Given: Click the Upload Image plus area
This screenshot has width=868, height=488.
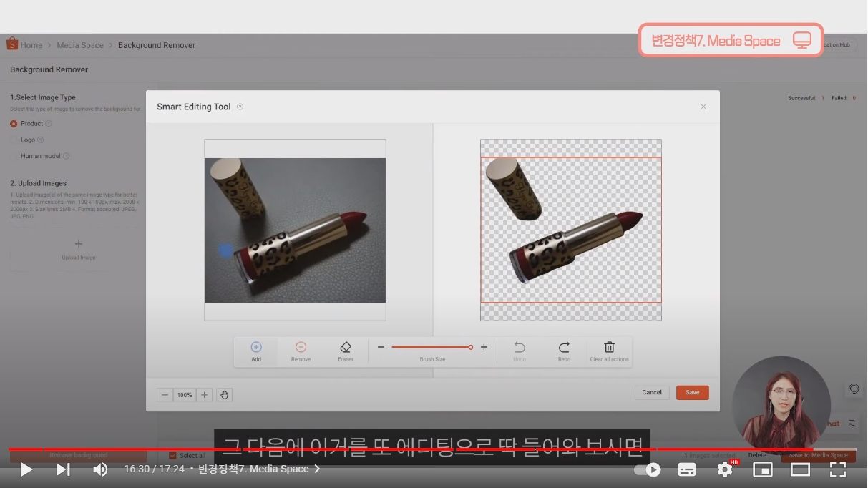Looking at the screenshot, I should tap(78, 249).
